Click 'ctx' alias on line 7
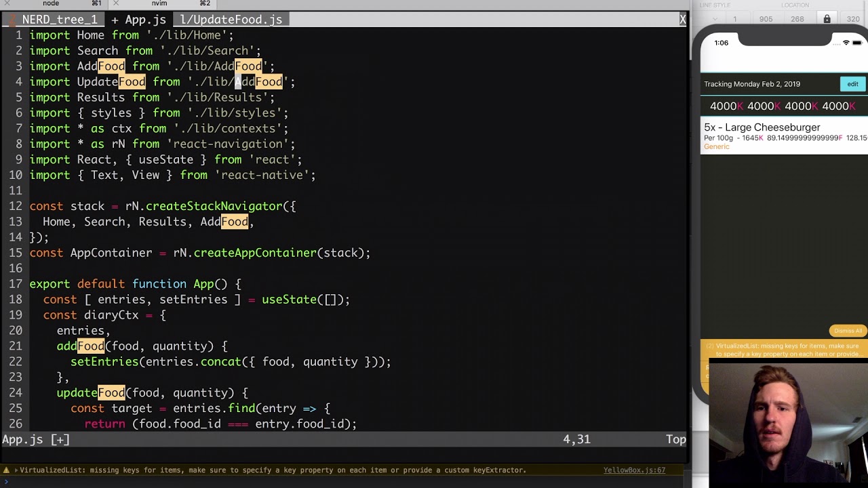The height and width of the screenshot is (488, 868). (121, 129)
